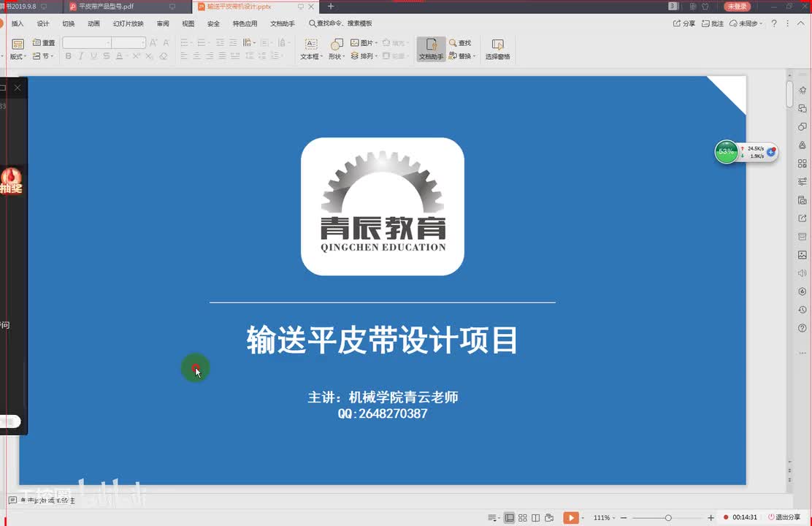Click the 退出分享 exit sharing button
Viewport: 812px width, 526px height.
coord(784,517)
